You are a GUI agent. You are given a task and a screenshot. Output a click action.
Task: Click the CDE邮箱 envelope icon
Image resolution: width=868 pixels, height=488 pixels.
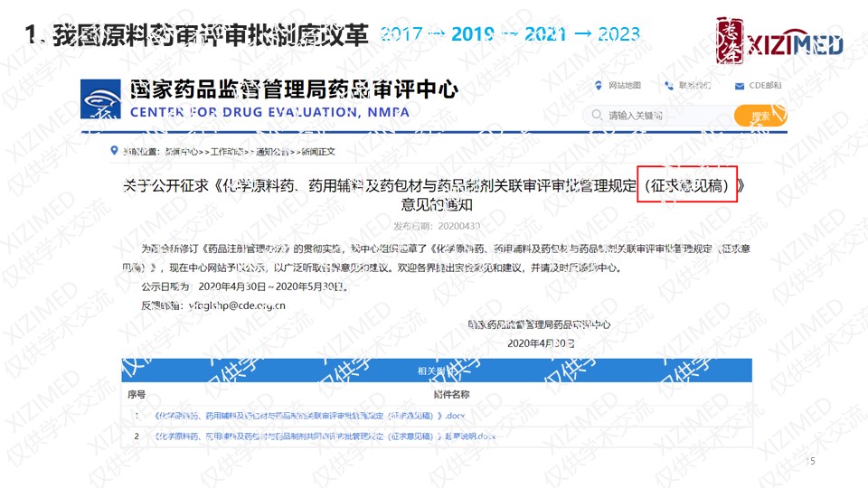(x=738, y=85)
